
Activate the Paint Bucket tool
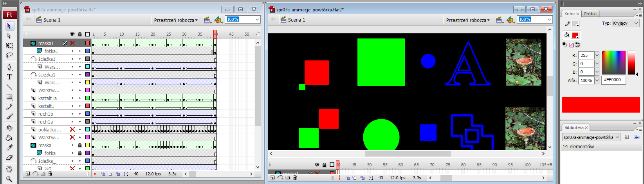[9, 138]
